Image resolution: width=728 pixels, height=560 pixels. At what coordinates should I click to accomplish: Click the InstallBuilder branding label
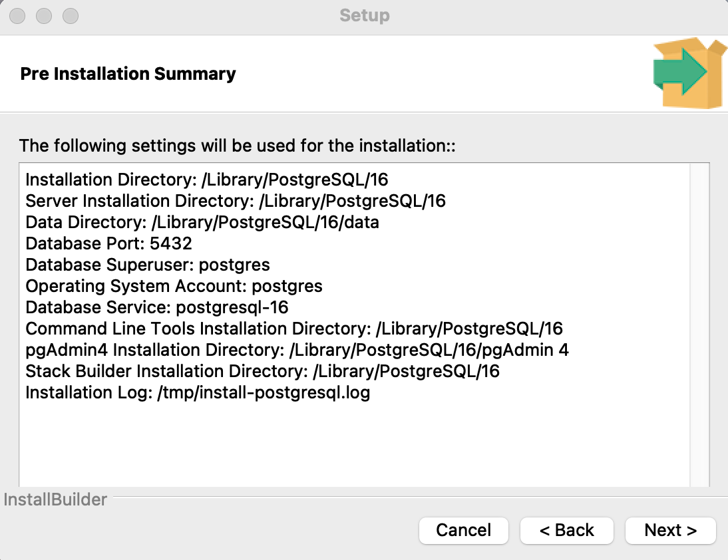(x=55, y=499)
